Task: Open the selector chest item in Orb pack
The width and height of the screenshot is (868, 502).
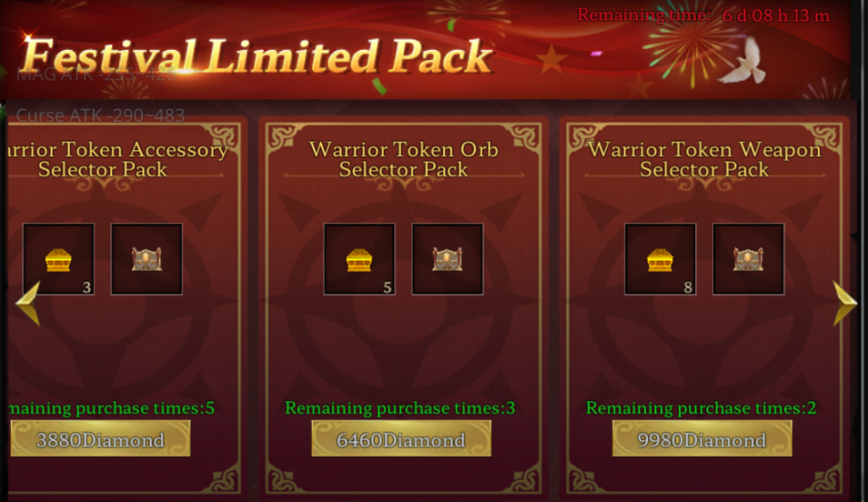Action: (x=448, y=259)
